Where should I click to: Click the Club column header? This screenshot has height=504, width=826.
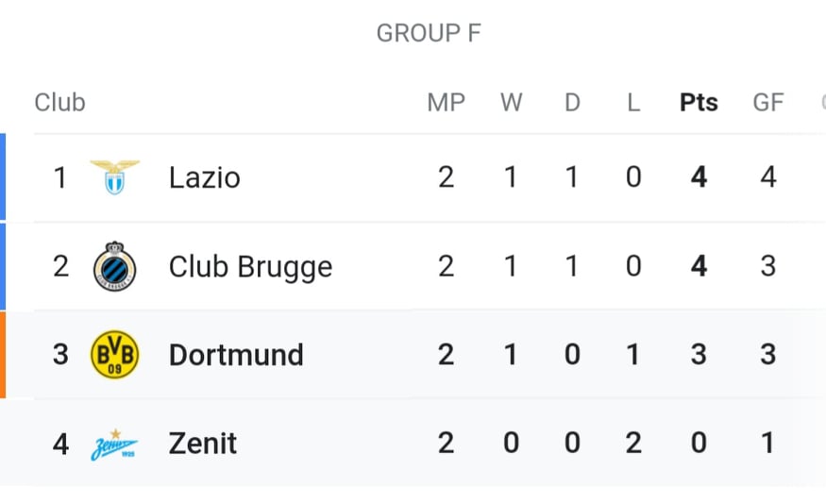point(60,102)
